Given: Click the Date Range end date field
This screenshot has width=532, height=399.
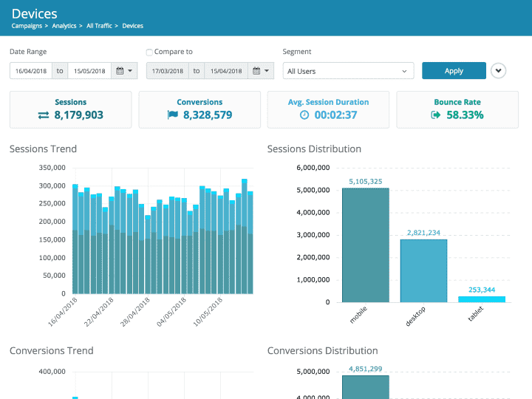Looking at the screenshot, I should (x=89, y=71).
